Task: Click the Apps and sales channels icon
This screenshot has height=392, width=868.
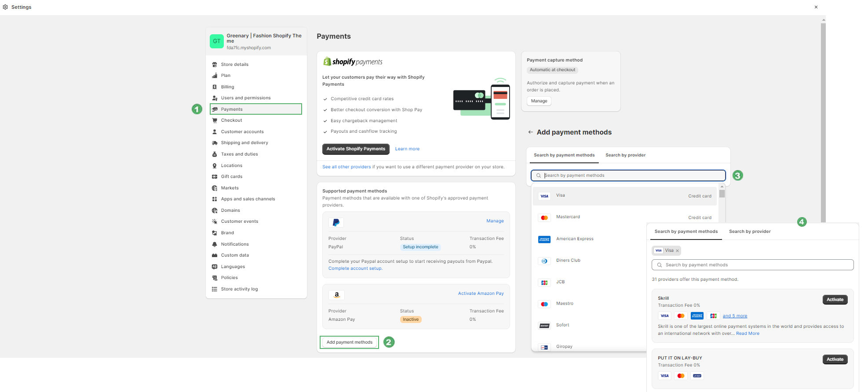Action: (x=215, y=199)
